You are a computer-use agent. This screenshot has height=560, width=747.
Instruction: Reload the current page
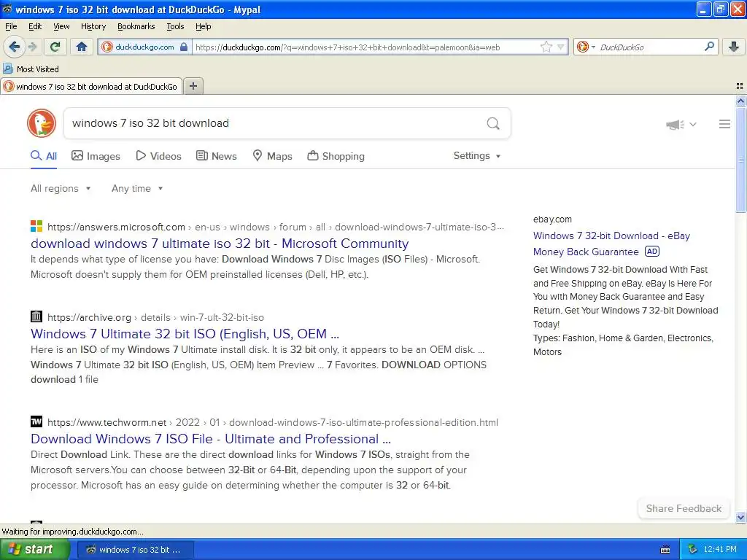[55, 47]
